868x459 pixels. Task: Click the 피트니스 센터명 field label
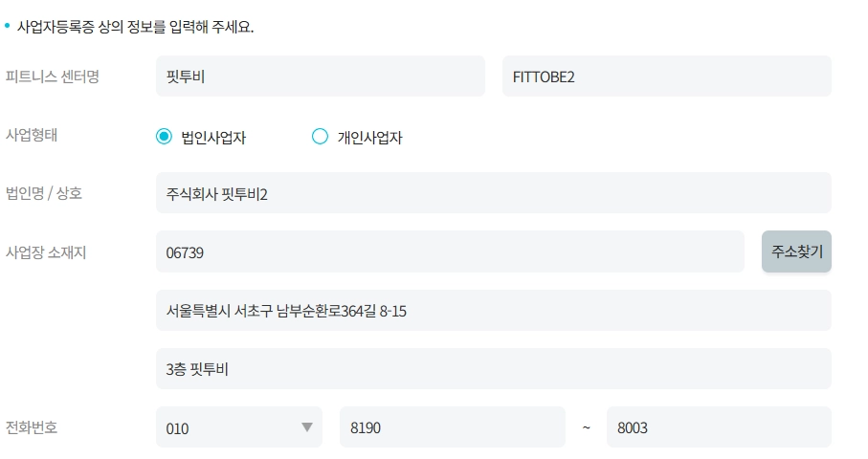[x=53, y=76]
